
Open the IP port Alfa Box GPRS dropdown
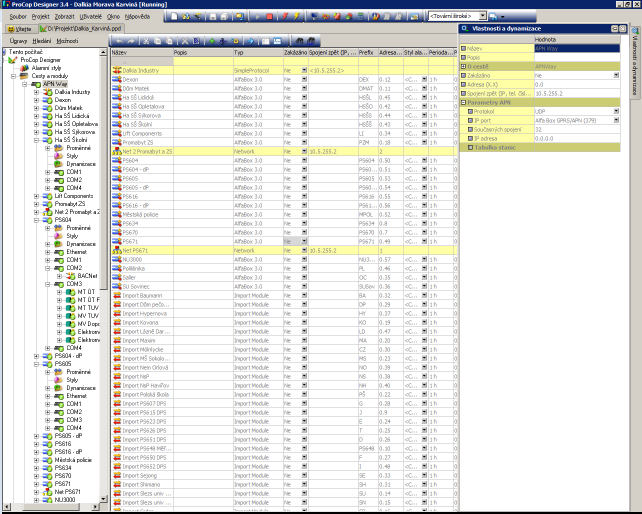(x=616, y=120)
